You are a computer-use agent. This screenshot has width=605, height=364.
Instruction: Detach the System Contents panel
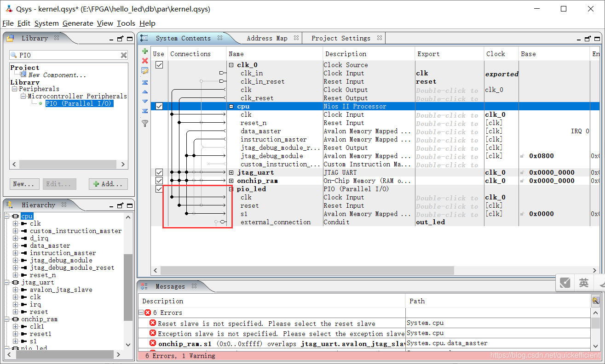pyautogui.click(x=588, y=39)
